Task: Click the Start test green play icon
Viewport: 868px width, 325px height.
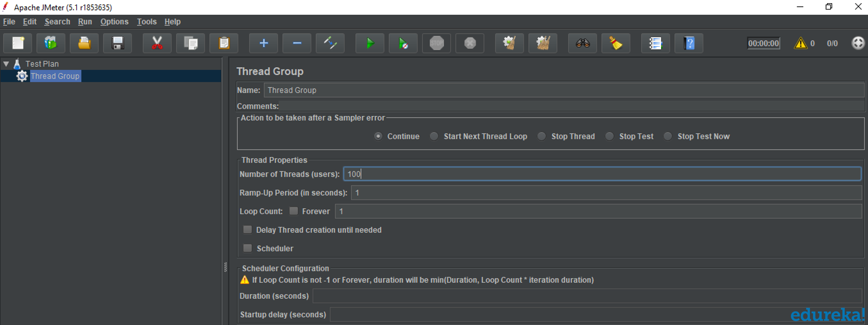Action: [369, 43]
